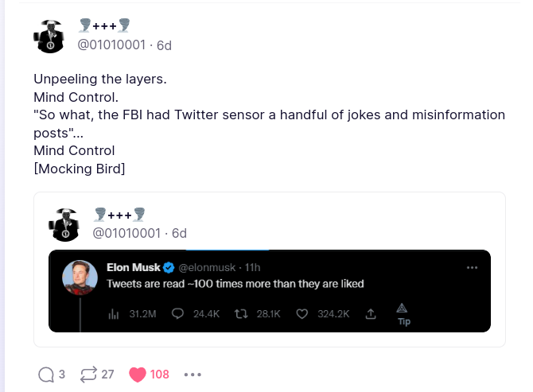Screen dimensions: 533x392
Task: Open the tweet's three-dot overflow menu
Action: 472,267
